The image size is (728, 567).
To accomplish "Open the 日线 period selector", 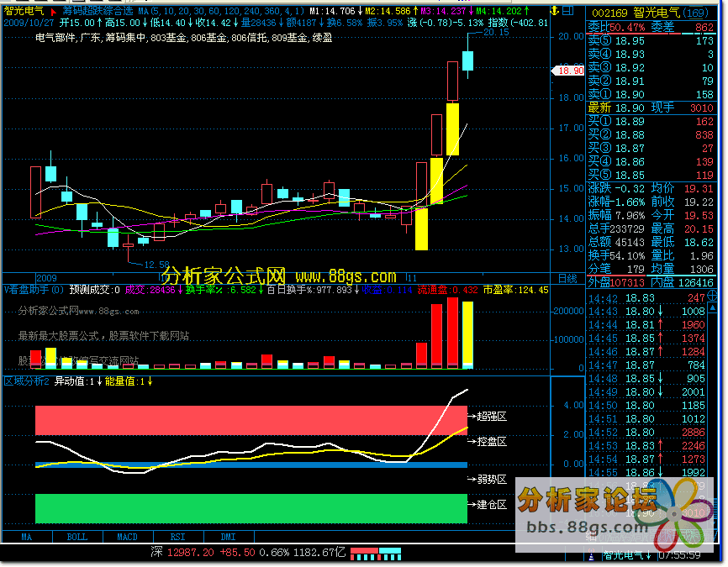I will [567, 277].
